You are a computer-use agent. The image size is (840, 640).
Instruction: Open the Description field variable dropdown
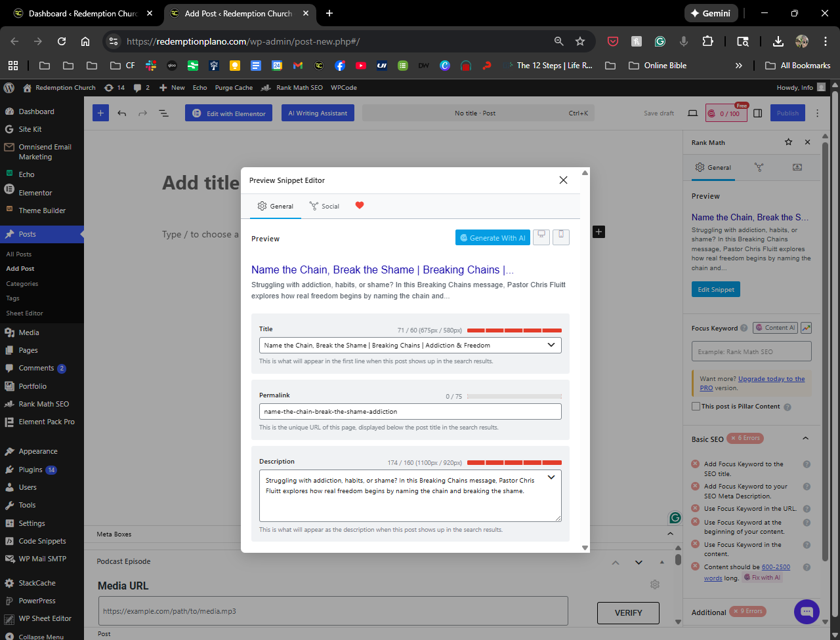pos(551,477)
